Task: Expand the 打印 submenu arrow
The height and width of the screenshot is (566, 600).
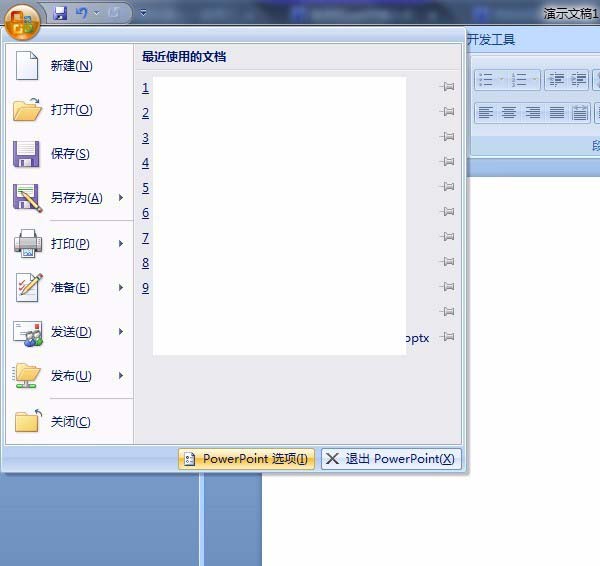Action: pyautogui.click(x=121, y=244)
